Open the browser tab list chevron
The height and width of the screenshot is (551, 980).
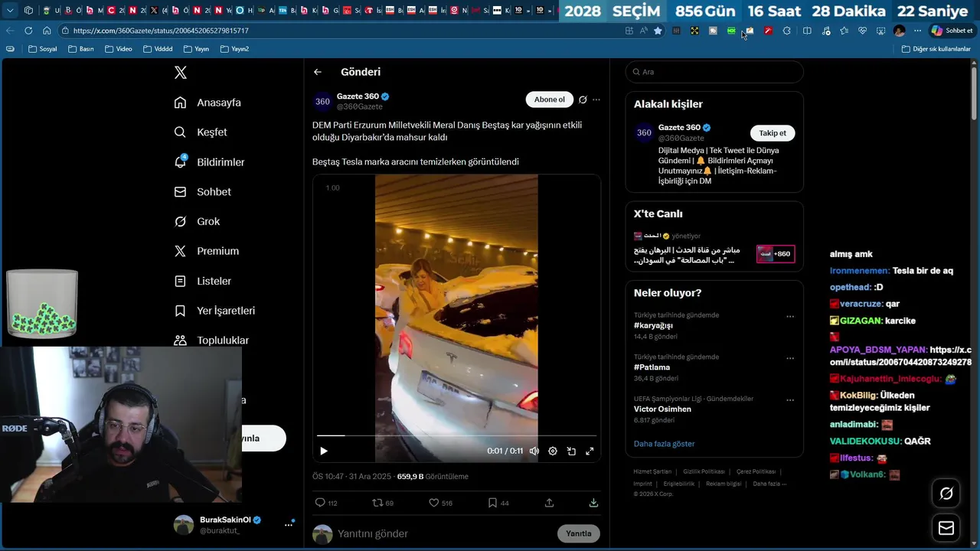pos(10,11)
